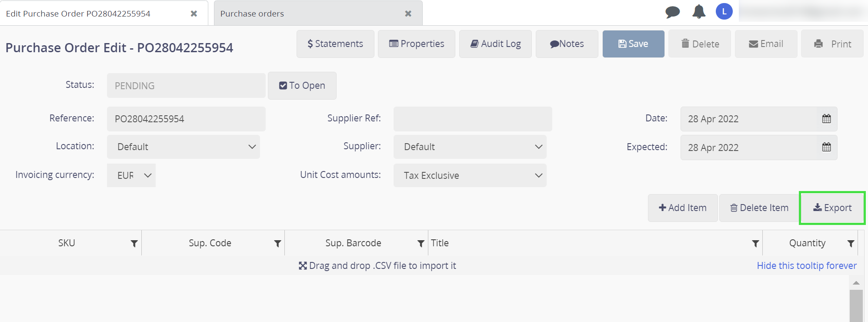Click the To Open status checkbox button
868x322 pixels.
(x=302, y=86)
